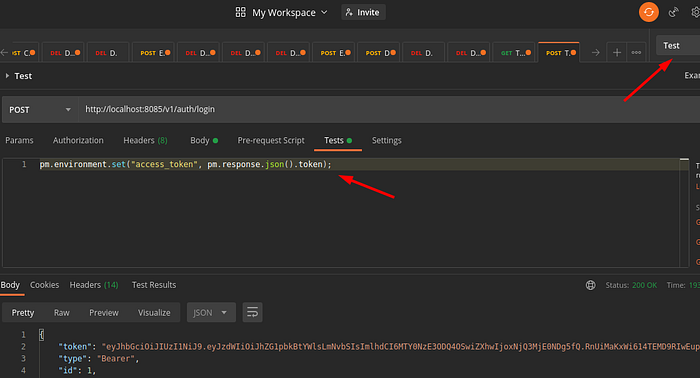Open the JSON format dropdown
The height and width of the screenshot is (378, 700).
click(x=211, y=313)
